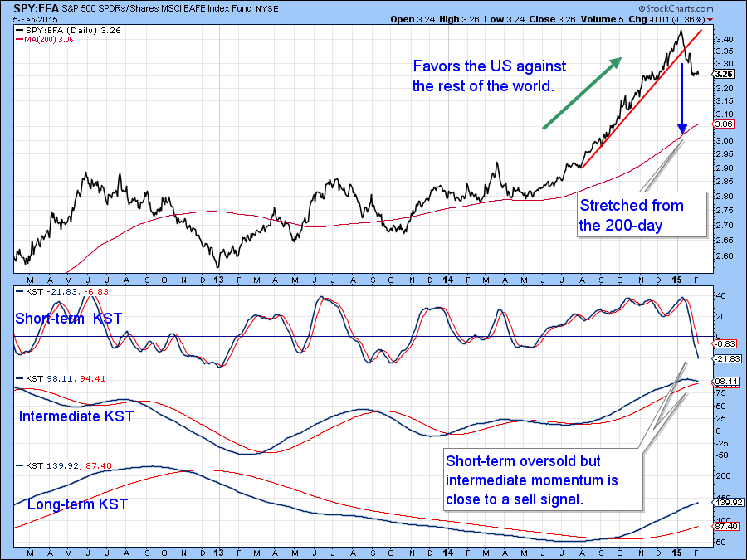747x560 pixels.
Task: Click the SPY:EFA ticker title heading
Action: pyautogui.click(x=37, y=8)
